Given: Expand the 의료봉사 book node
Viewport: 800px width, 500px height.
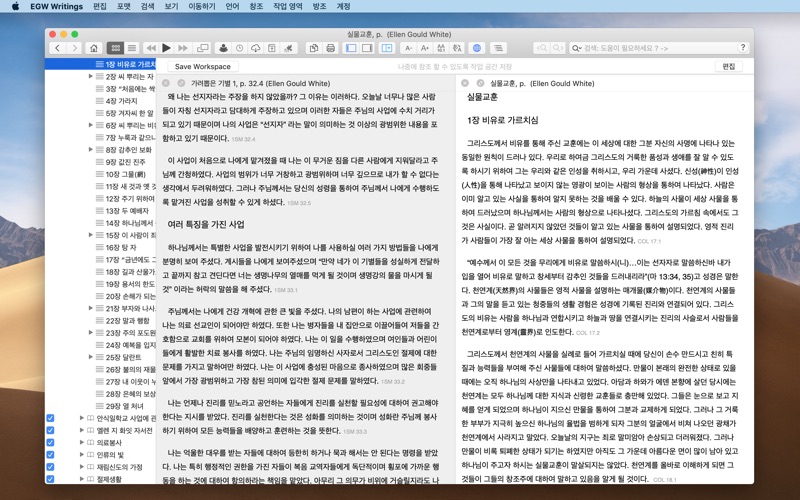Looking at the screenshot, I should [x=82, y=442].
